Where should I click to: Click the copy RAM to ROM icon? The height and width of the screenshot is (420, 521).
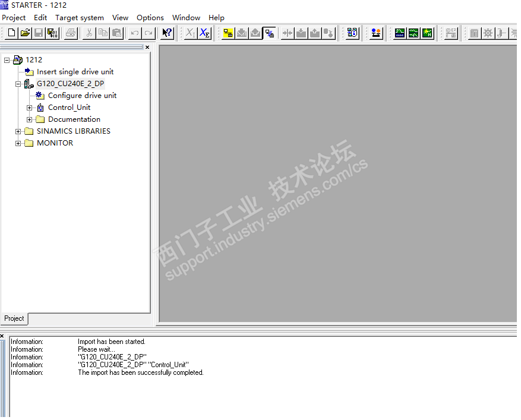(329, 33)
